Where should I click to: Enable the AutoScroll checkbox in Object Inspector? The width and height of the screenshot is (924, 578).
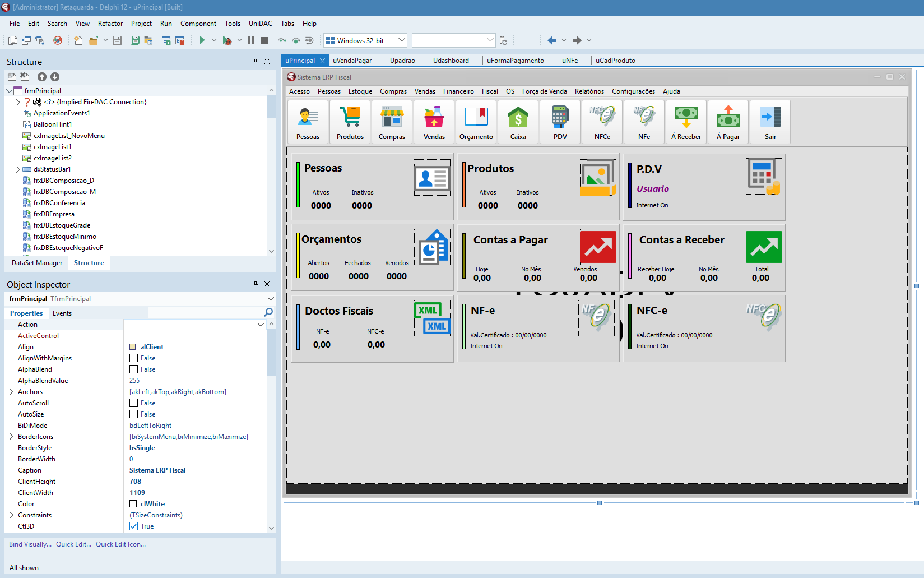[x=133, y=403]
